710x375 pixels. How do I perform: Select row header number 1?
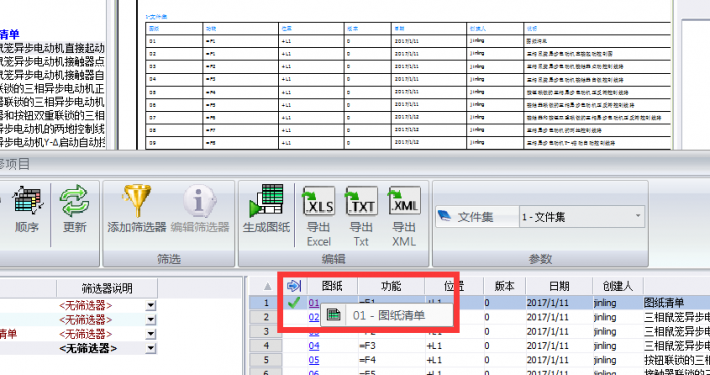267,303
